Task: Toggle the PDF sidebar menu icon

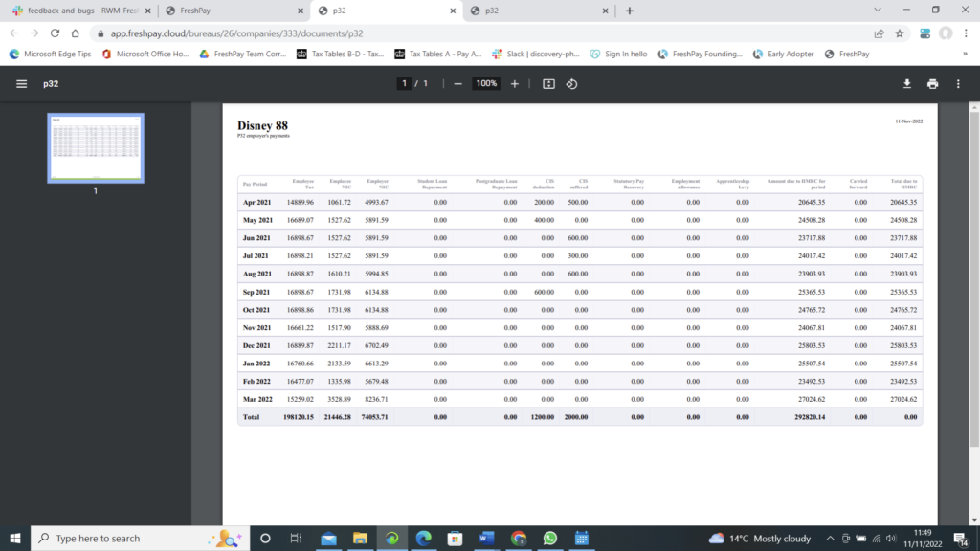Action: click(21, 84)
